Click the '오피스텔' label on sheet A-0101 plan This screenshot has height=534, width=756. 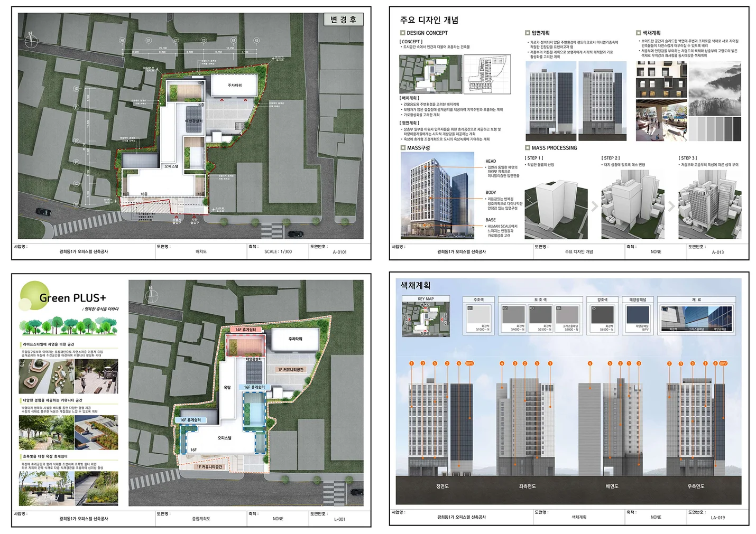tap(171, 166)
